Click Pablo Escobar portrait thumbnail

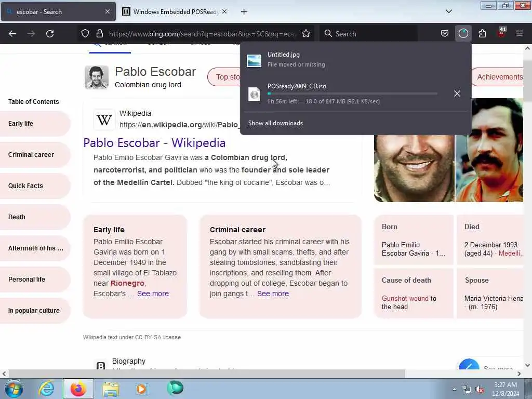(x=96, y=77)
